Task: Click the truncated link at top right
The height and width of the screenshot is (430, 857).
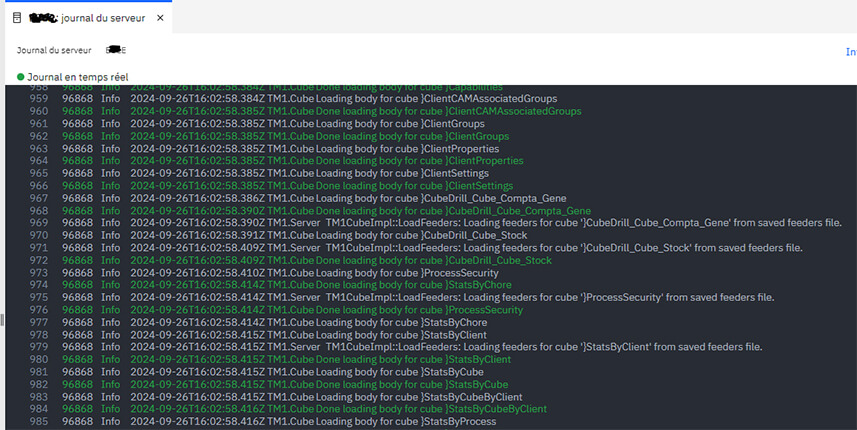Action: tap(850, 51)
